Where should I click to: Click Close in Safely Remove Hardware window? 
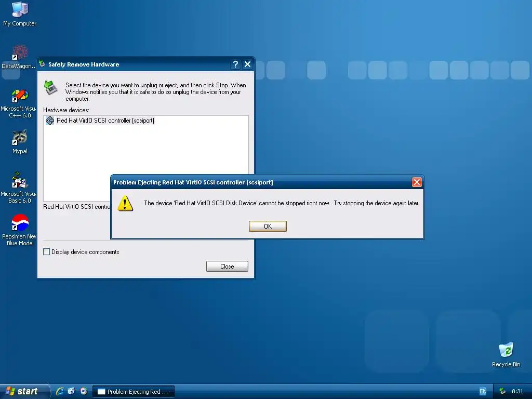(x=227, y=267)
